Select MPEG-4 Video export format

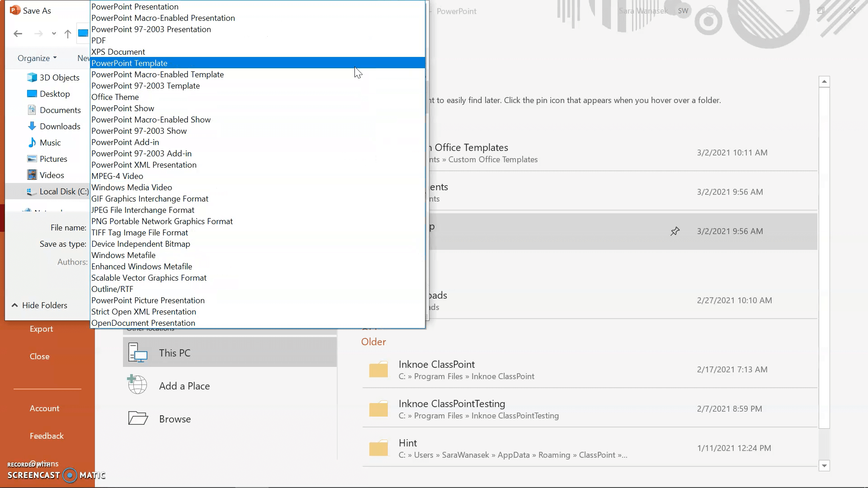pos(117,176)
